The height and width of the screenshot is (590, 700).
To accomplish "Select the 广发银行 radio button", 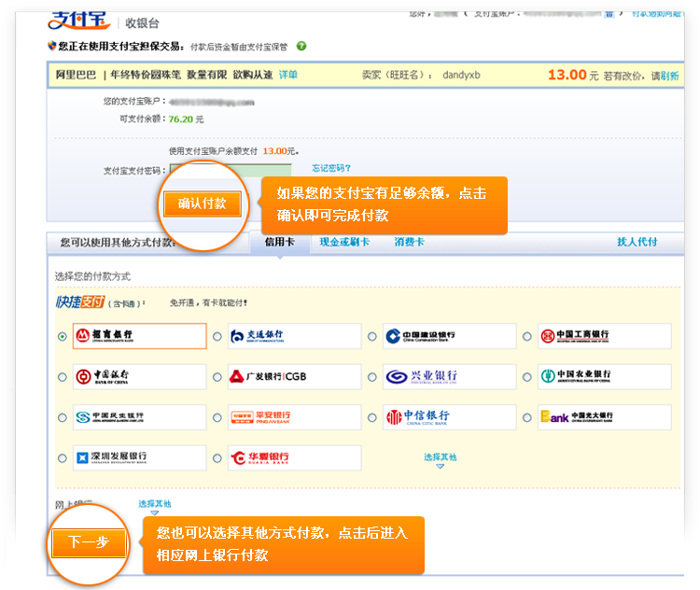I will click(217, 377).
